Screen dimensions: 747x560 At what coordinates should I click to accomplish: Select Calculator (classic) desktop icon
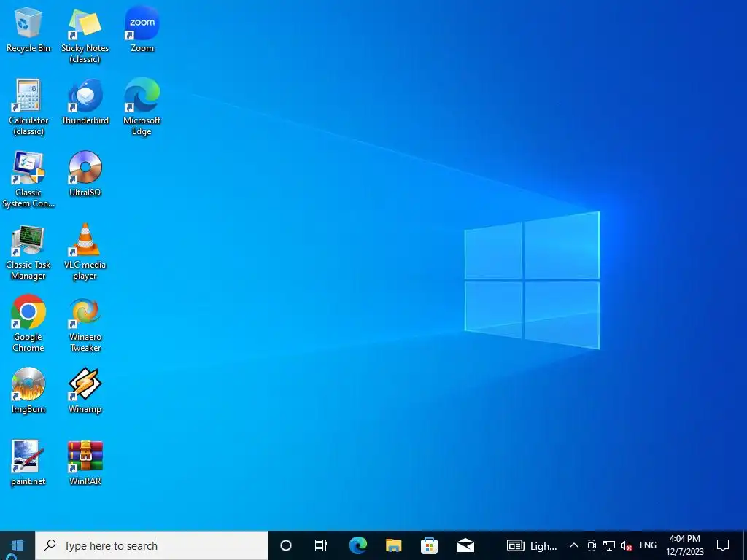28,108
